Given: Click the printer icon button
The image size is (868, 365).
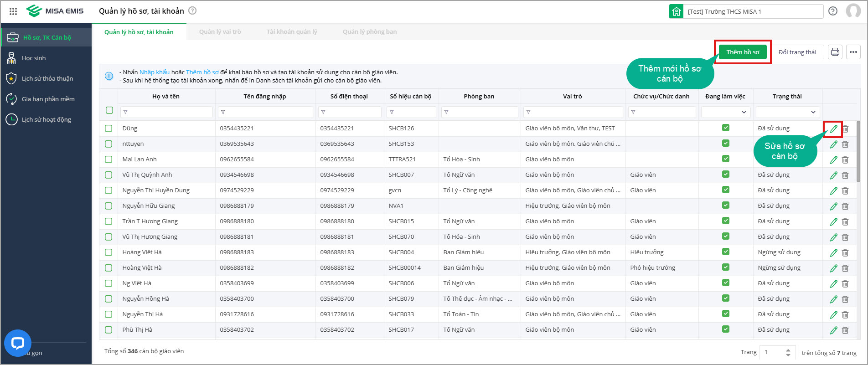Looking at the screenshot, I should point(835,52).
